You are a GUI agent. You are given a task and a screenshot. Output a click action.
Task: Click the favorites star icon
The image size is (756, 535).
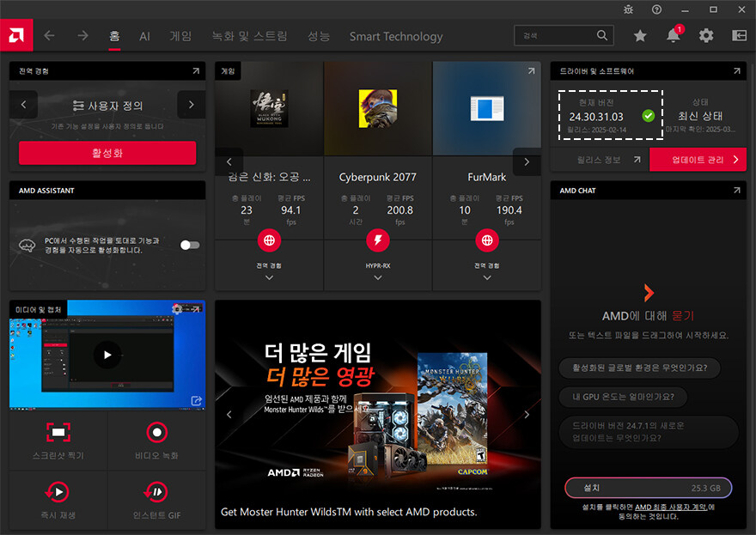[641, 35]
